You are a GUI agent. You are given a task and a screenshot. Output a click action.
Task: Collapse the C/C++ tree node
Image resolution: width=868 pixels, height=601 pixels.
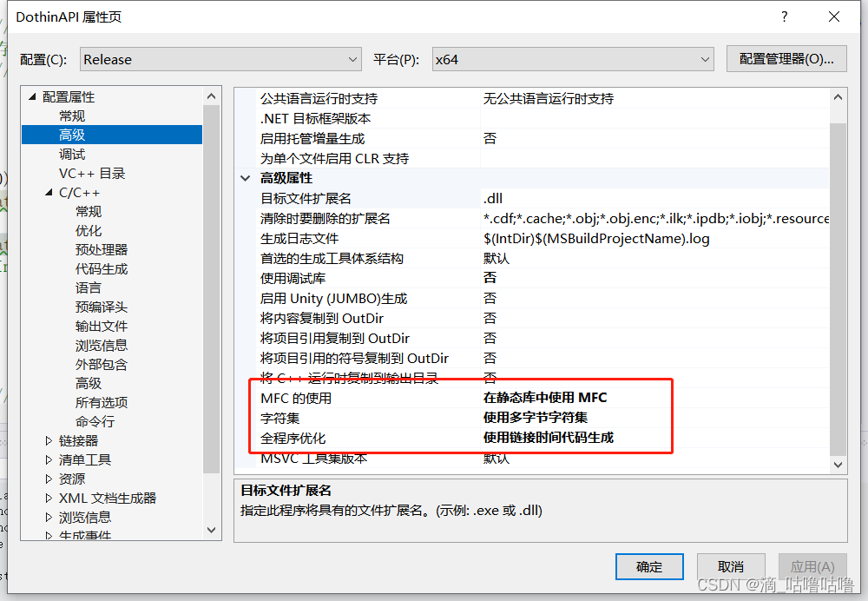(x=48, y=192)
